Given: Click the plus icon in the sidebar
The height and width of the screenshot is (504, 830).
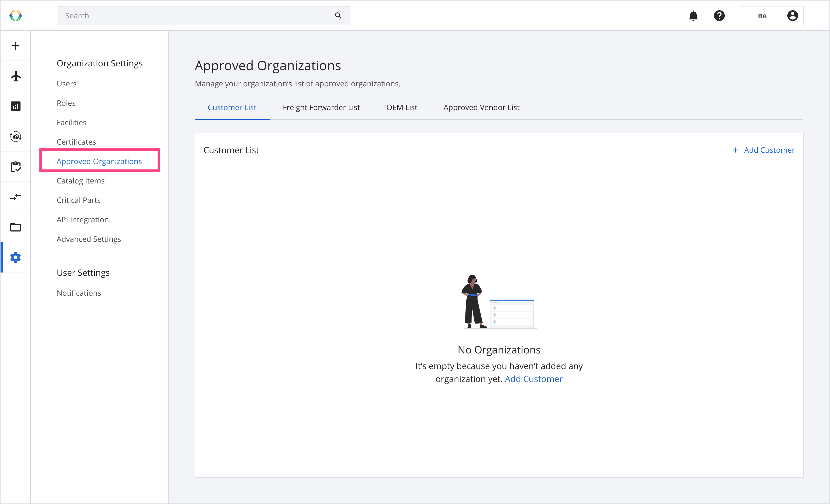Looking at the screenshot, I should [15, 46].
